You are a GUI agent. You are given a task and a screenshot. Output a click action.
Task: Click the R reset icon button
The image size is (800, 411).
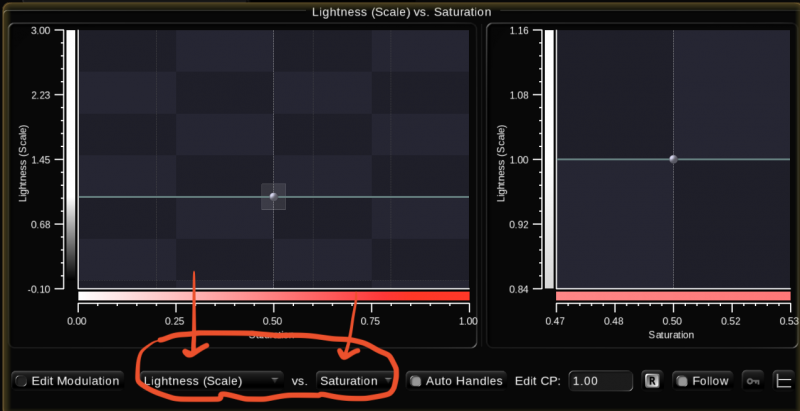click(x=652, y=381)
